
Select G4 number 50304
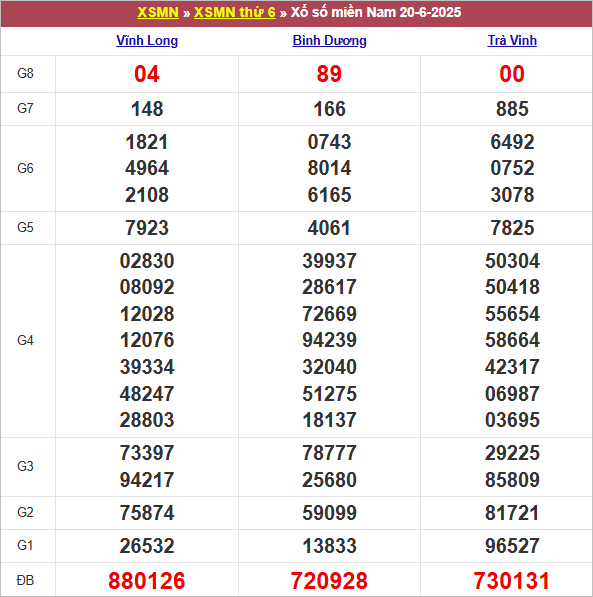[512, 261]
